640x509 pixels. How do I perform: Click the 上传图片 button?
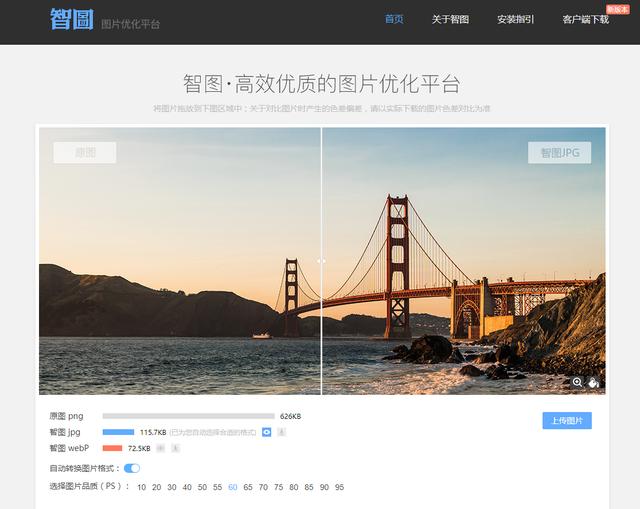567,420
